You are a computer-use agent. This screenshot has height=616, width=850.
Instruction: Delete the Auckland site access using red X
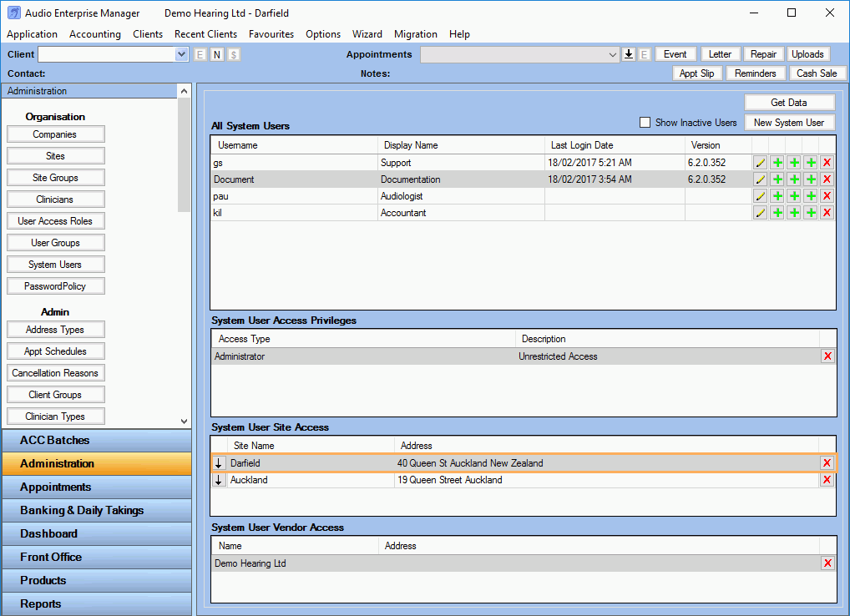[x=827, y=479]
